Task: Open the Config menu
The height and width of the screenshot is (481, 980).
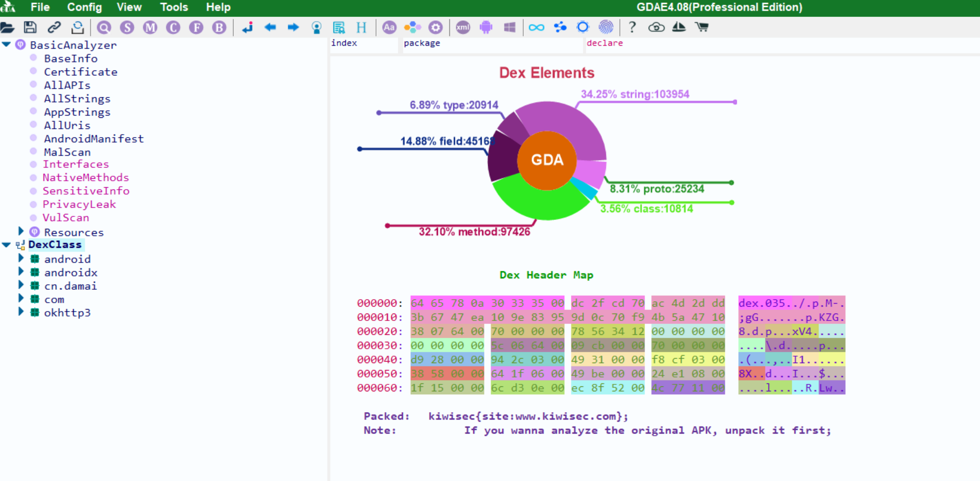Action: pyautogui.click(x=84, y=7)
